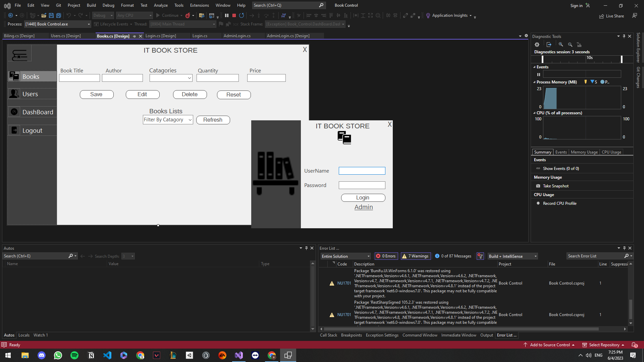Open Diagnostic Tools settings gear
Screen dimensions: 644x362
(537, 45)
